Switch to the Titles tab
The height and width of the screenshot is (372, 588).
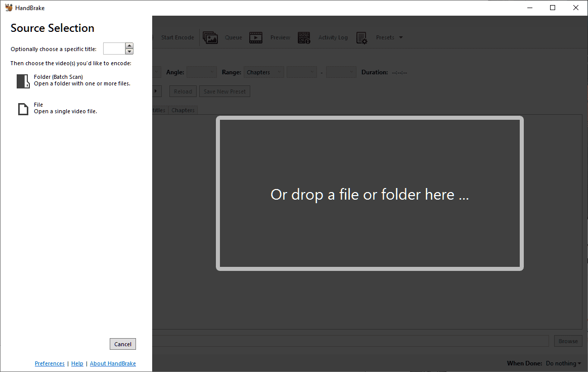point(157,110)
